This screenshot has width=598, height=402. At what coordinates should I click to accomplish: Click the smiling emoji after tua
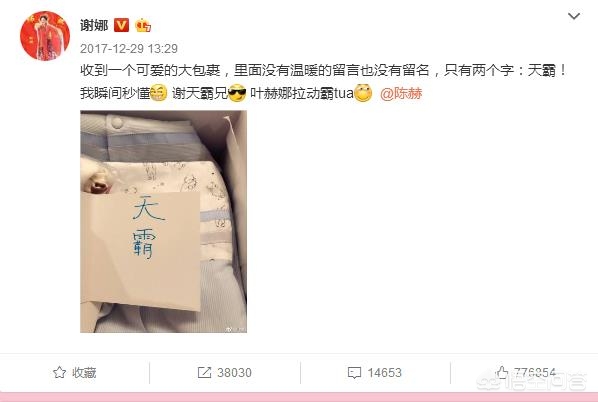point(363,93)
